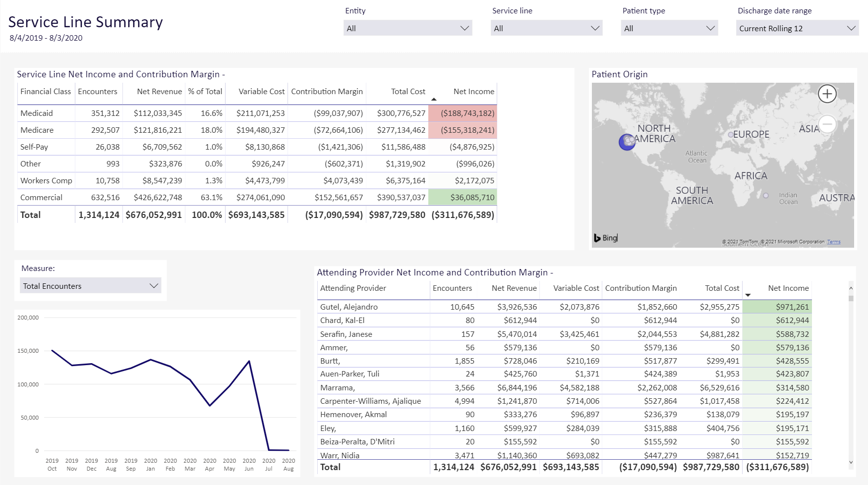Zoom in on the Patient Origin map
Viewport: 868px width, 485px height.
click(827, 94)
